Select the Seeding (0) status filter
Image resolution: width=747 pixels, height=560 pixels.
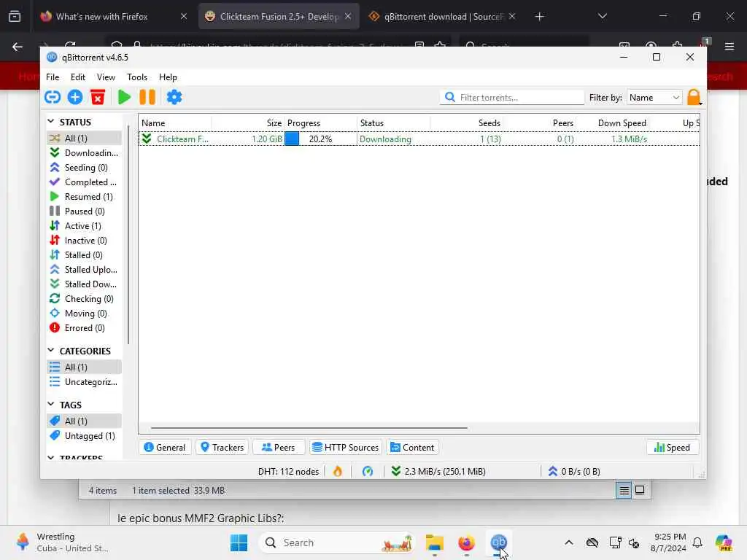84,168
